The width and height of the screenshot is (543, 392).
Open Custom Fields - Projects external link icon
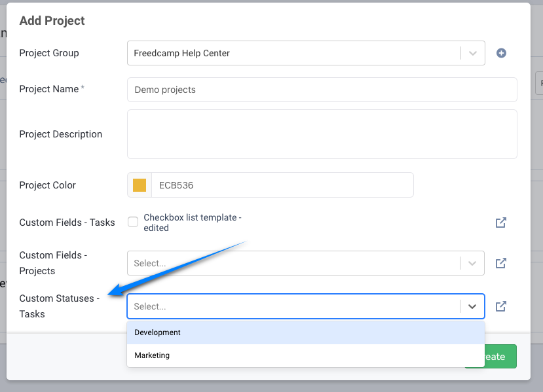(500, 263)
